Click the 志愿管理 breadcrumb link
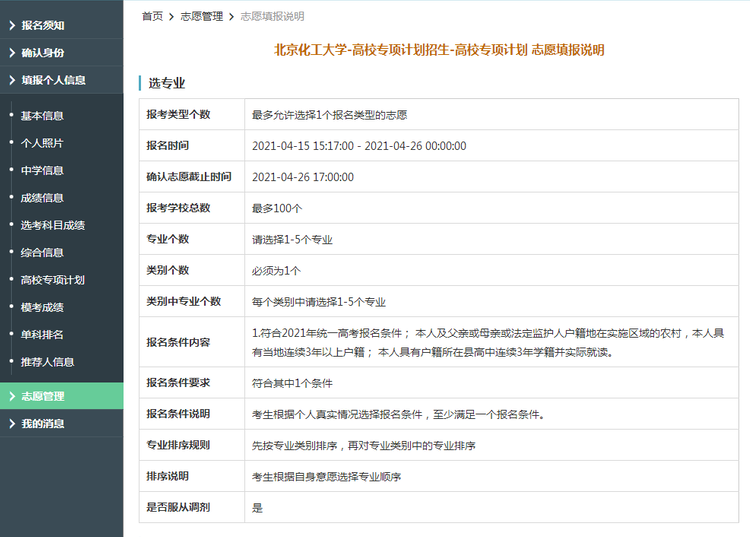750x537 pixels. pos(202,16)
